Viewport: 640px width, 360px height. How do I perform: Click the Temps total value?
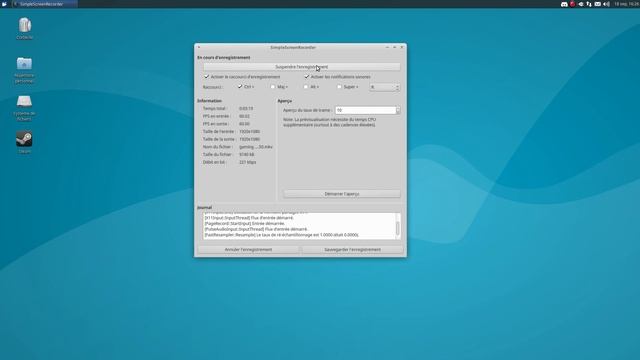point(246,109)
